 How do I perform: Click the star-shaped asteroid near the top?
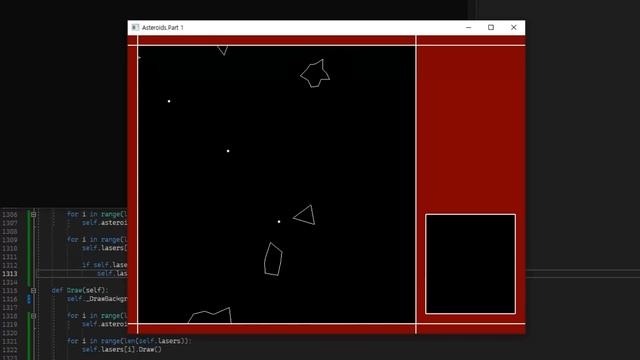point(315,73)
